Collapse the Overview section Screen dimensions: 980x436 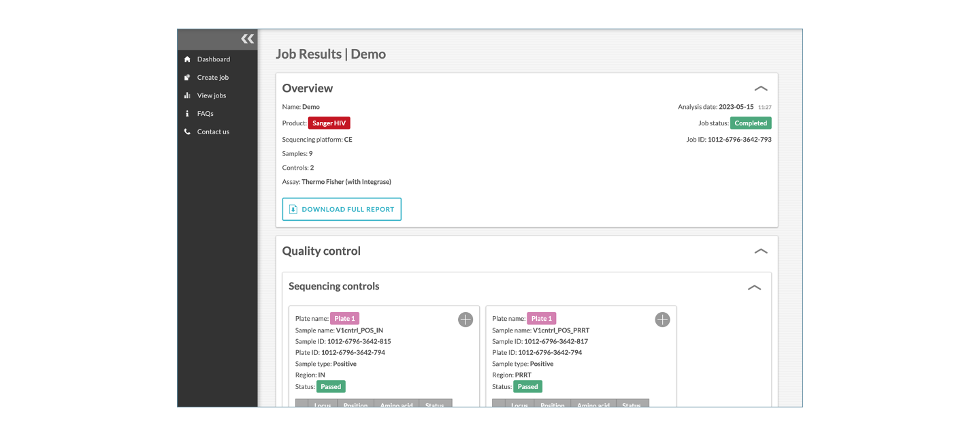click(761, 89)
